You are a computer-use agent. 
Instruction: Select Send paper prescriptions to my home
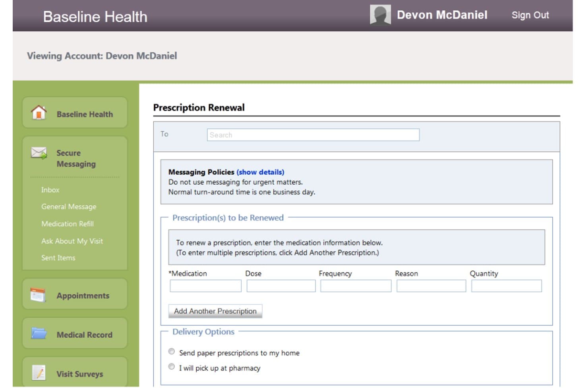[x=172, y=351]
